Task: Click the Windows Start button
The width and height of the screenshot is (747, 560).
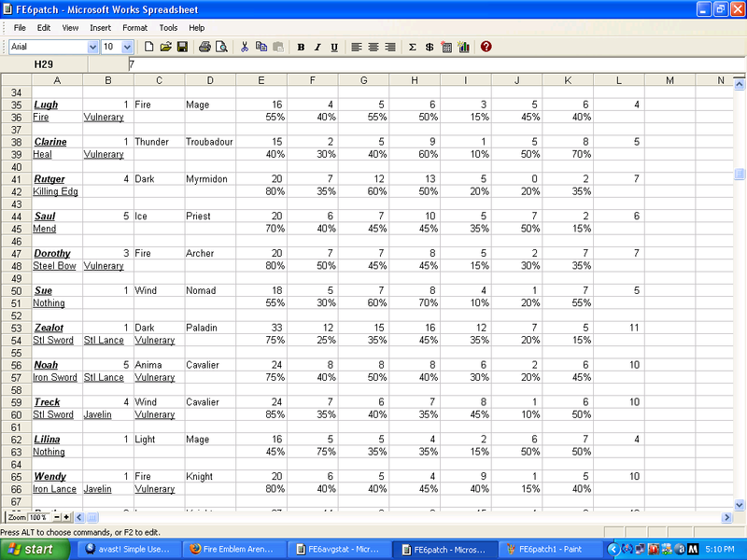Action: tap(30, 550)
